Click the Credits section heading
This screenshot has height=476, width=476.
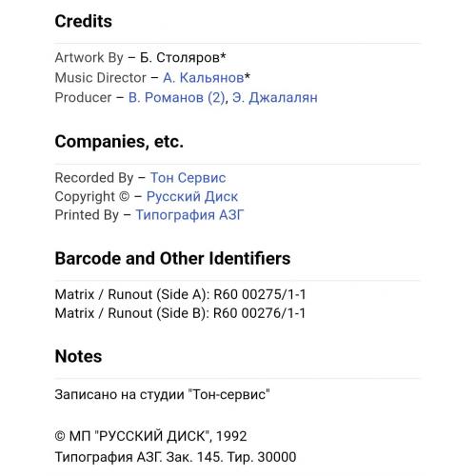84,22
